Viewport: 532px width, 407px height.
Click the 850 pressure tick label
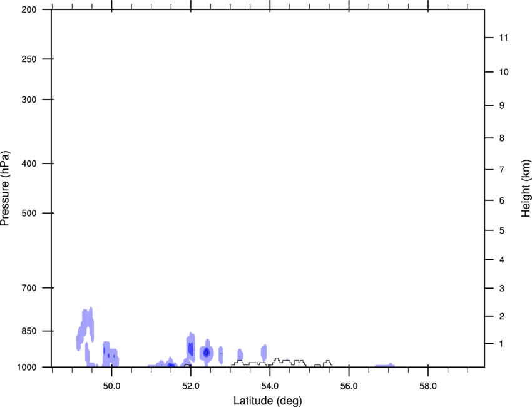tap(29, 331)
